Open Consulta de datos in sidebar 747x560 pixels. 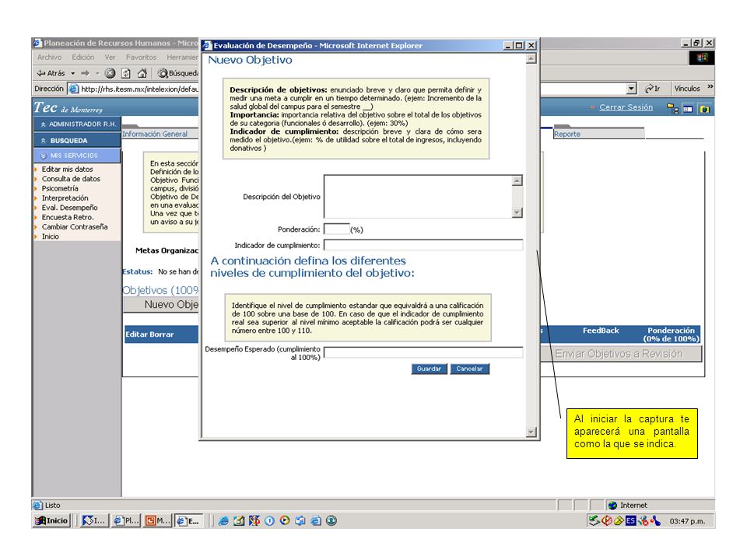(x=71, y=179)
